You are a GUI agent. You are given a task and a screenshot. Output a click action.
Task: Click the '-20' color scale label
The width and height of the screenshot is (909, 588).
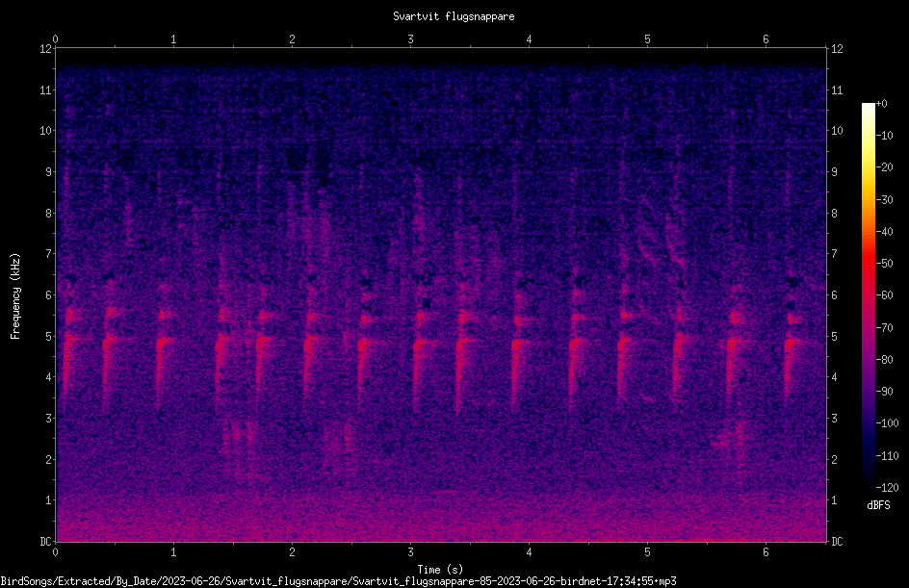tap(885, 167)
